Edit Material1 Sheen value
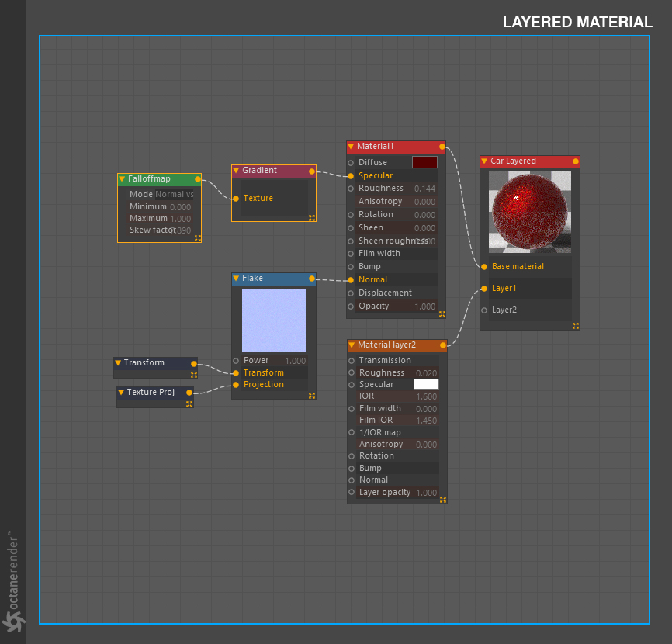Screen dimensions: 672x644 tap(424, 228)
